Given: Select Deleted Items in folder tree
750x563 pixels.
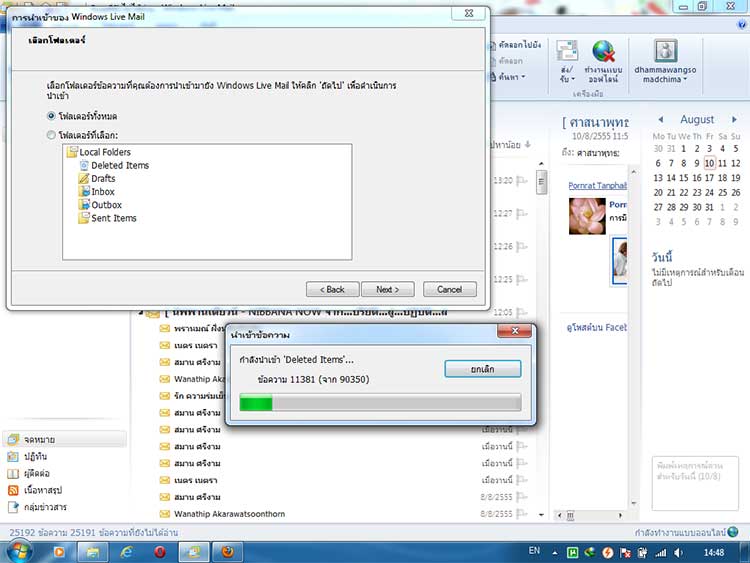Looking at the screenshot, I should [x=120, y=165].
